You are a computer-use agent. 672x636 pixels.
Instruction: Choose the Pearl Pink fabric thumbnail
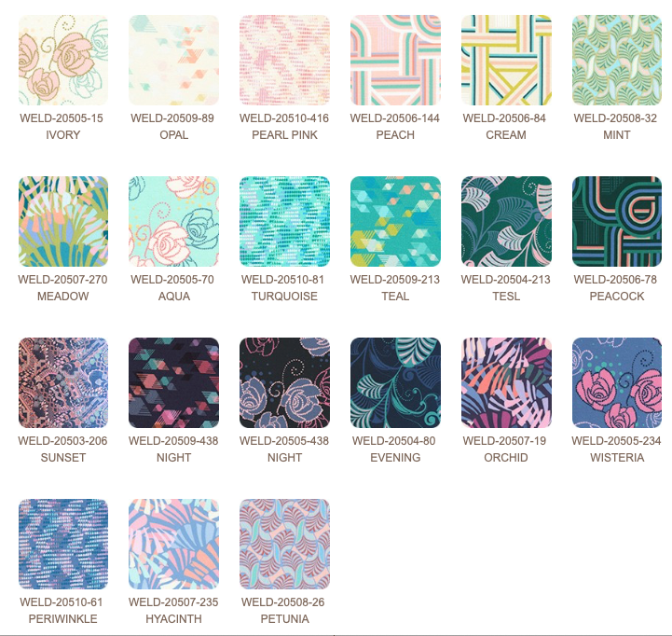pyautogui.click(x=284, y=60)
